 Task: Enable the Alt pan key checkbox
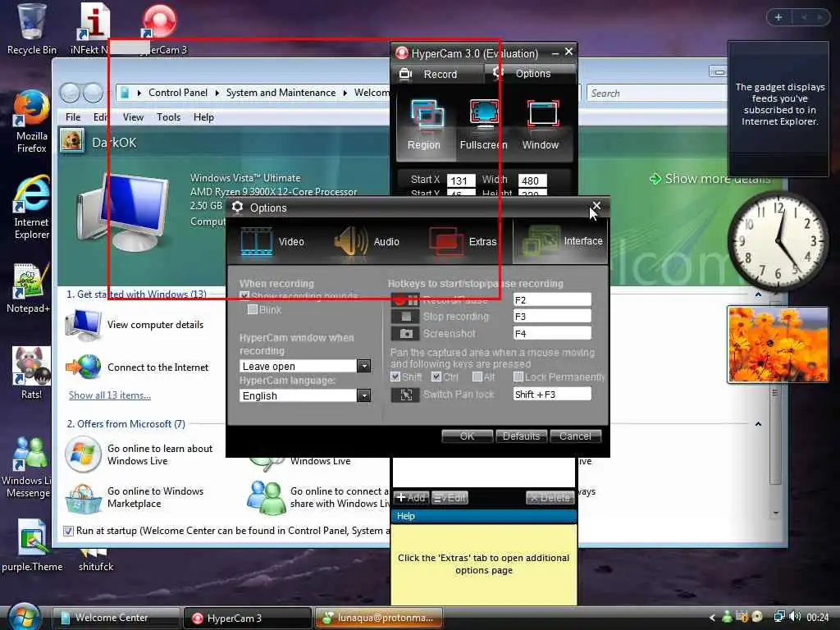point(477,377)
